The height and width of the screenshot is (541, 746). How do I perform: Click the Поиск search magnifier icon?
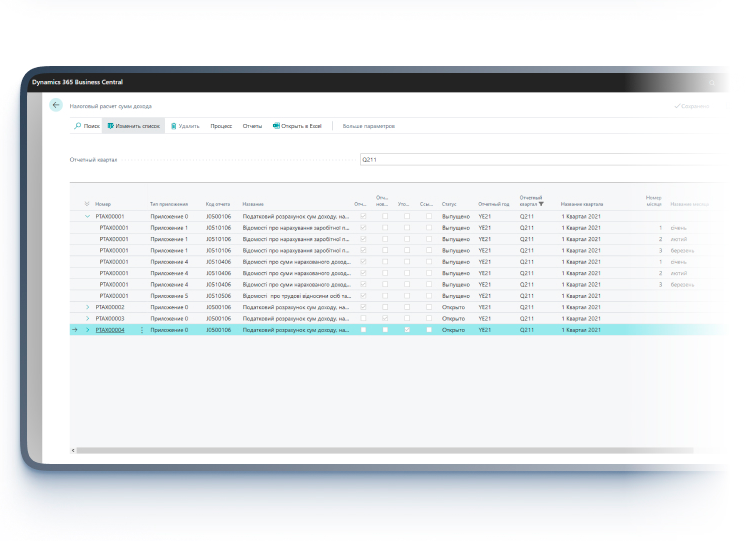(x=78, y=127)
